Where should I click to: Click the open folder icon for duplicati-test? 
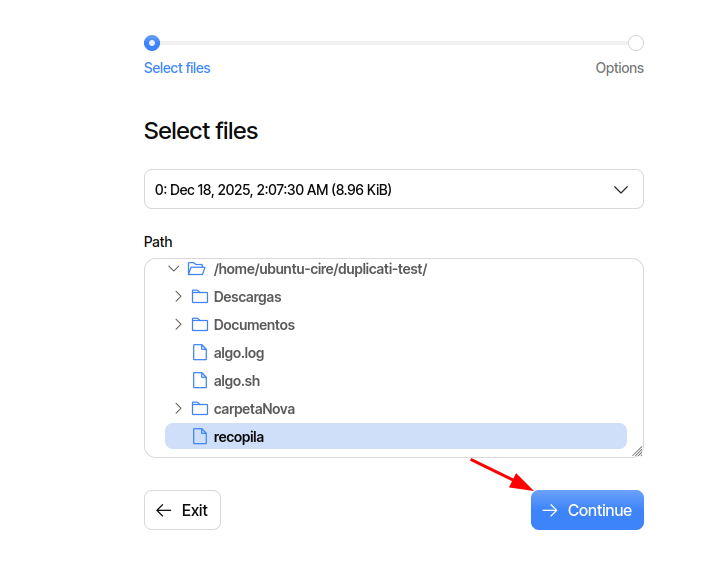pos(196,269)
